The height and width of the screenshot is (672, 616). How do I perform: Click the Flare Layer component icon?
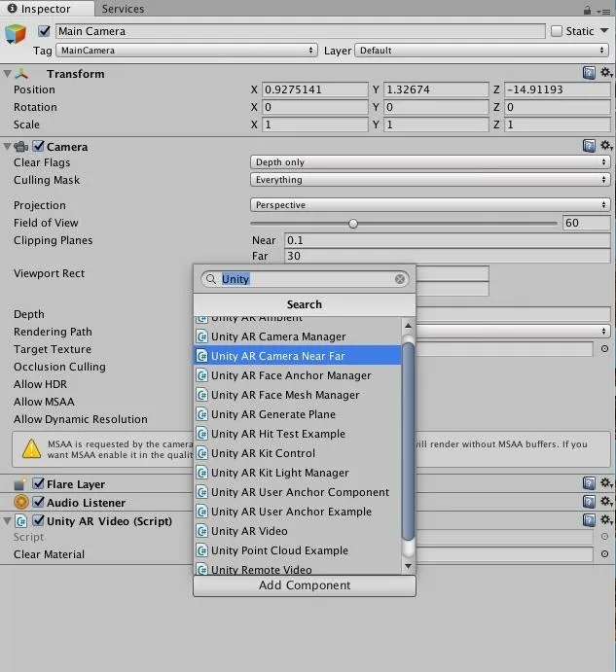(19, 484)
